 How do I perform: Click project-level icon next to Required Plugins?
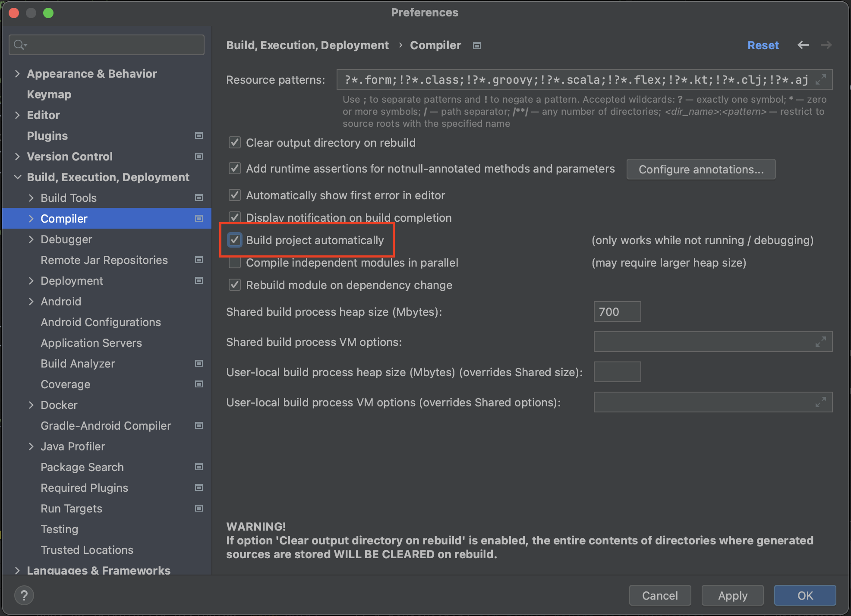(x=199, y=487)
